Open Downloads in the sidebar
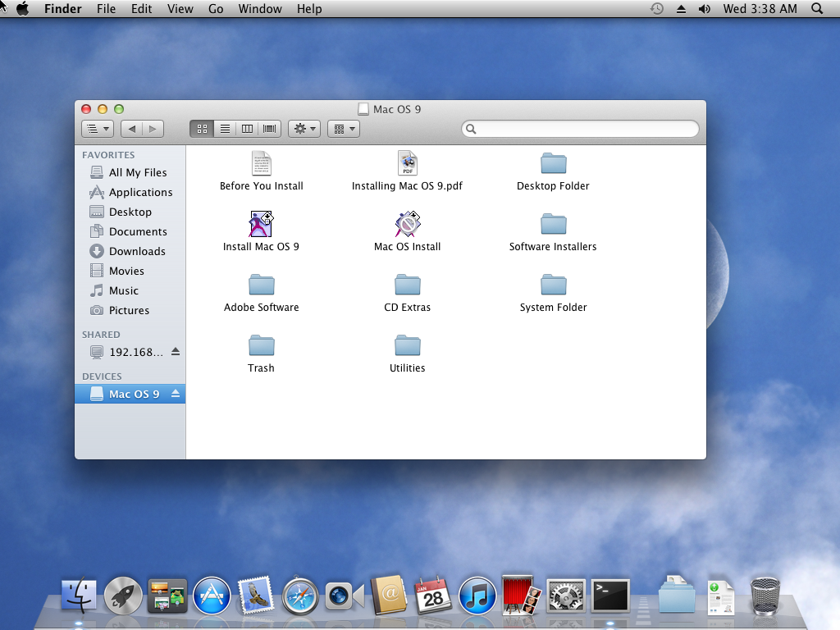Screen dimensions: 840x630 pos(130,251)
